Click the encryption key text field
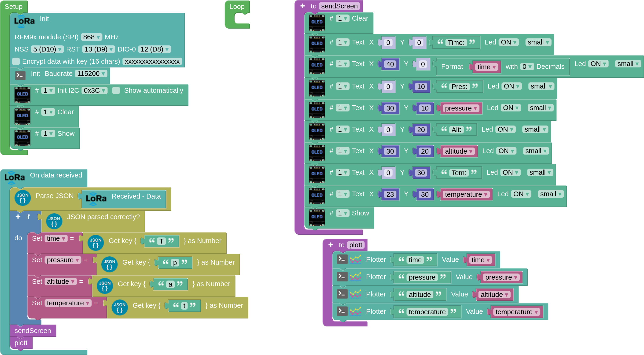 tap(152, 62)
